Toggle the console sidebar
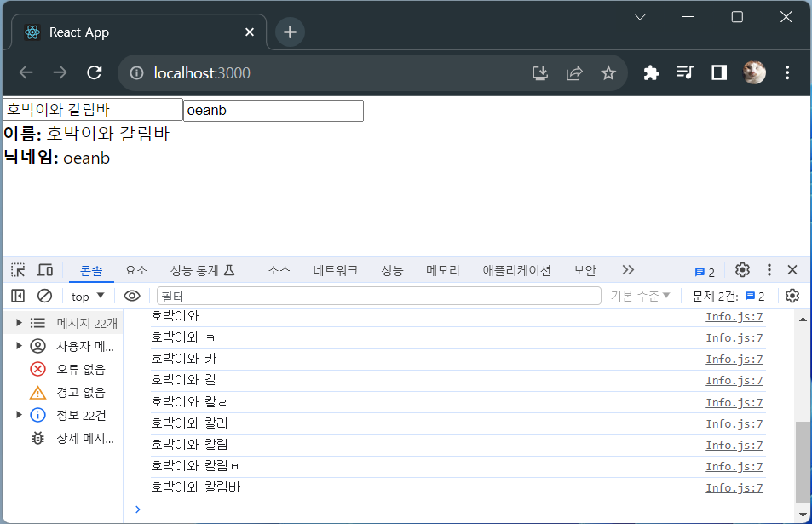Image resolution: width=812 pixels, height=524 pixels. [18, 296]
